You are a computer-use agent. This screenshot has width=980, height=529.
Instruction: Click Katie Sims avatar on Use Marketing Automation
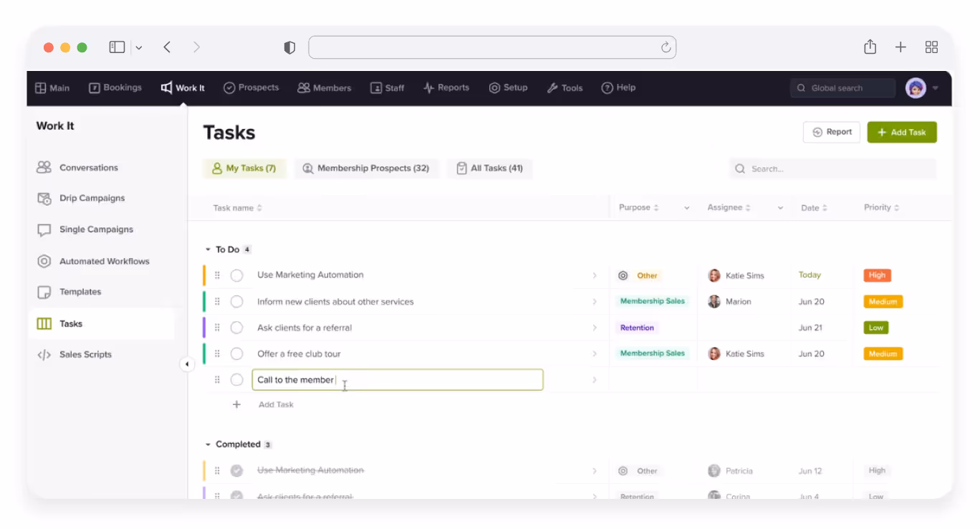[x=714, y=276]
